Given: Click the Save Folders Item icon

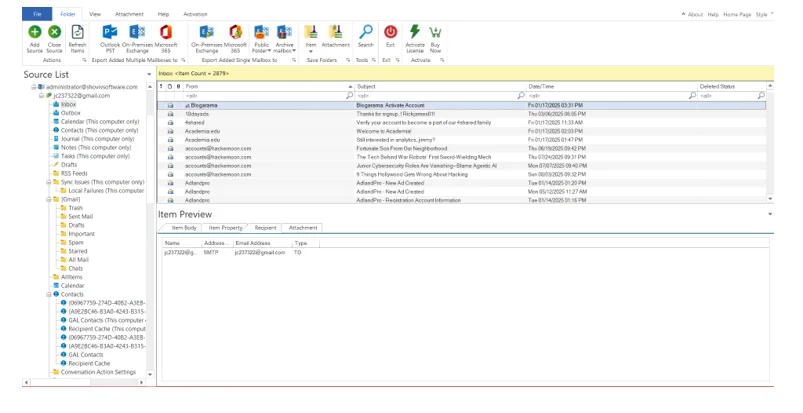Looking at the screenshot, I should click(x=311, y=32).
